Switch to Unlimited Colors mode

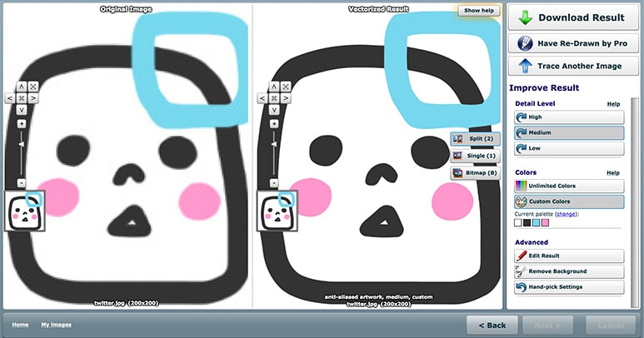pyautogui.click(x=569, y=186)
